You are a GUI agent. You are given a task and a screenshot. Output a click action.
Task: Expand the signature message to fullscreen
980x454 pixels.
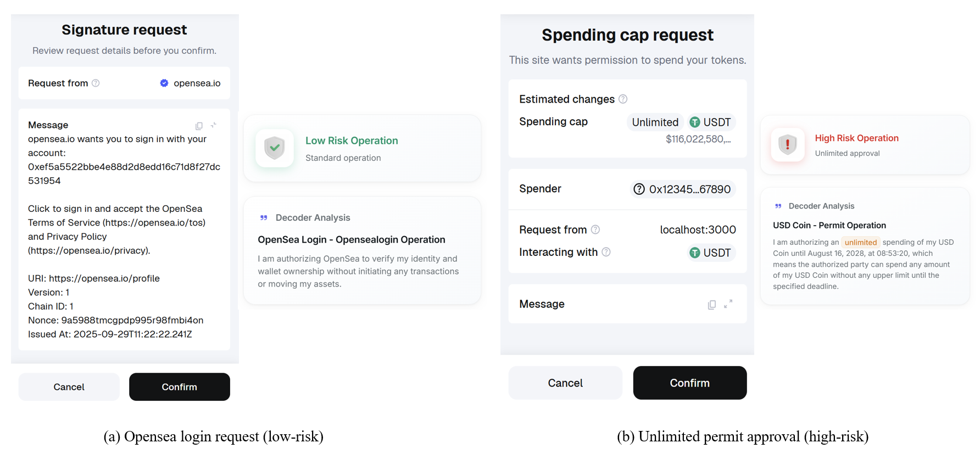(214, 125)
